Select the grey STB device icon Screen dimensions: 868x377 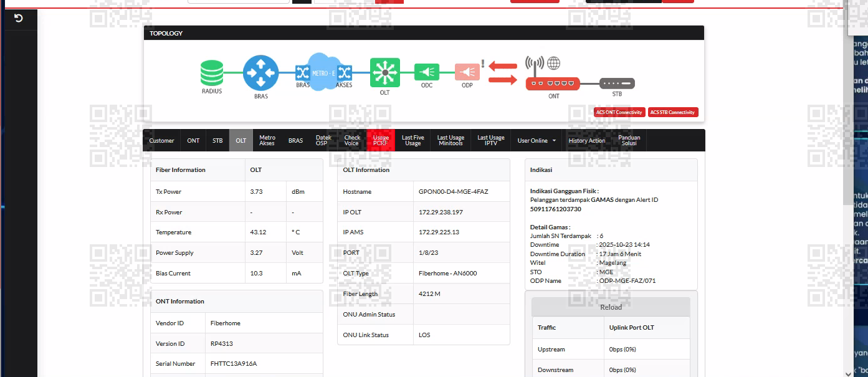617,84
